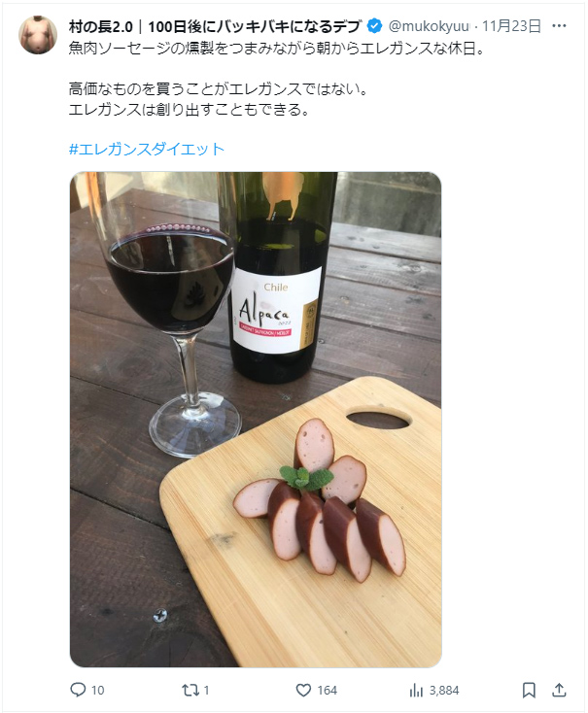The height and width of the screenshot is (713, 588).
Task: Enlarge the wine and sausage photo
Action: 256,420
